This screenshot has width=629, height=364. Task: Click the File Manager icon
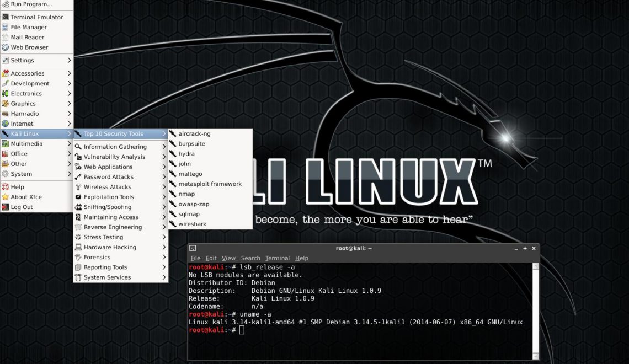5,27
